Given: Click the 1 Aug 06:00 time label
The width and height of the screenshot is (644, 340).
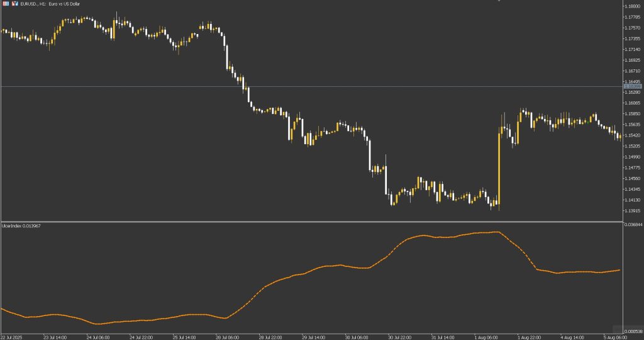Looking at the screenshot, I should click(486, 337).
